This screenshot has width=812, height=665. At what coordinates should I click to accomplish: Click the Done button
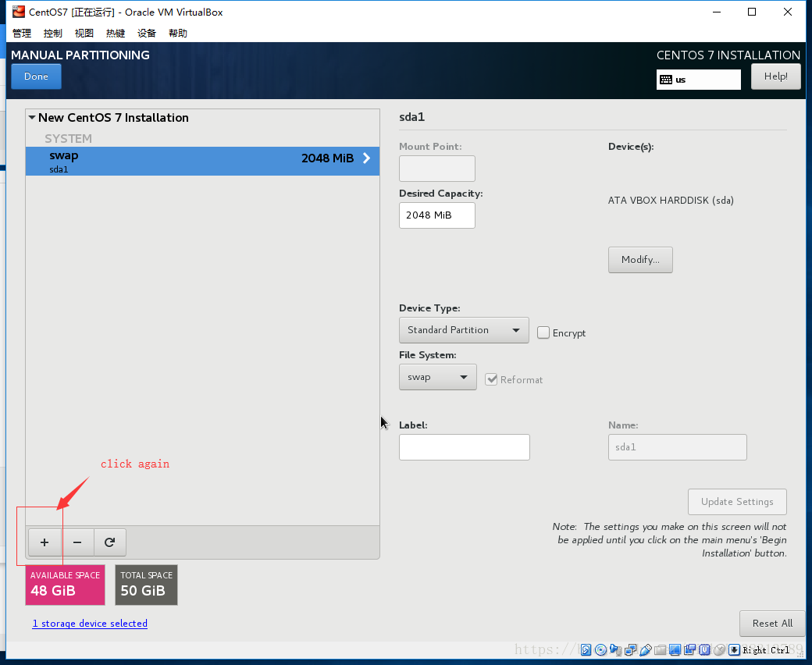click(36, 76)
